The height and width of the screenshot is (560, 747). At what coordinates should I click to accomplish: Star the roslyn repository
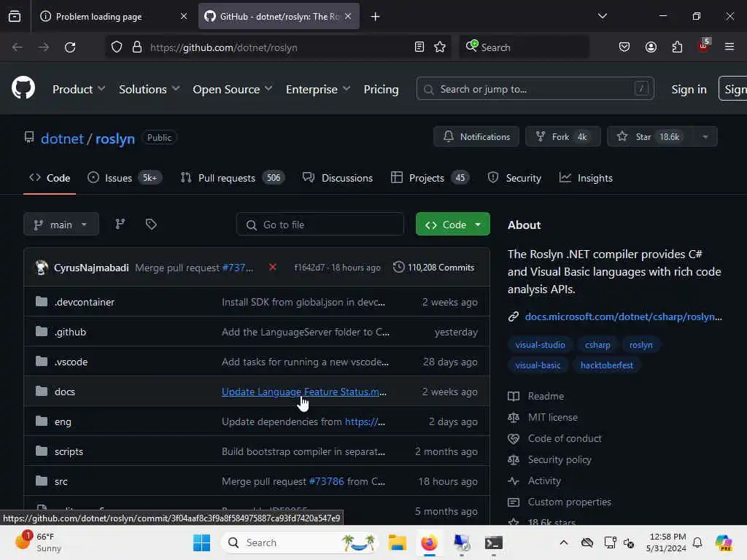click(x=650, y=136)
